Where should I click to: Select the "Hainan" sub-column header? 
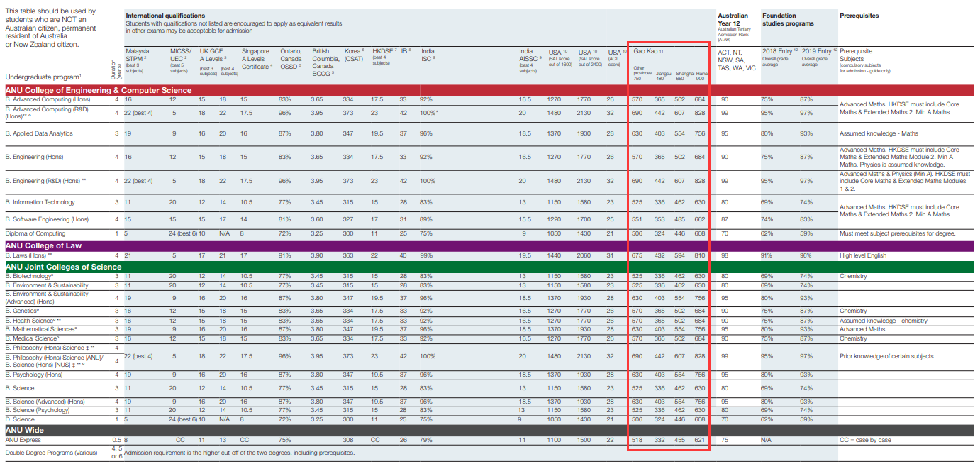pos(701,73)
